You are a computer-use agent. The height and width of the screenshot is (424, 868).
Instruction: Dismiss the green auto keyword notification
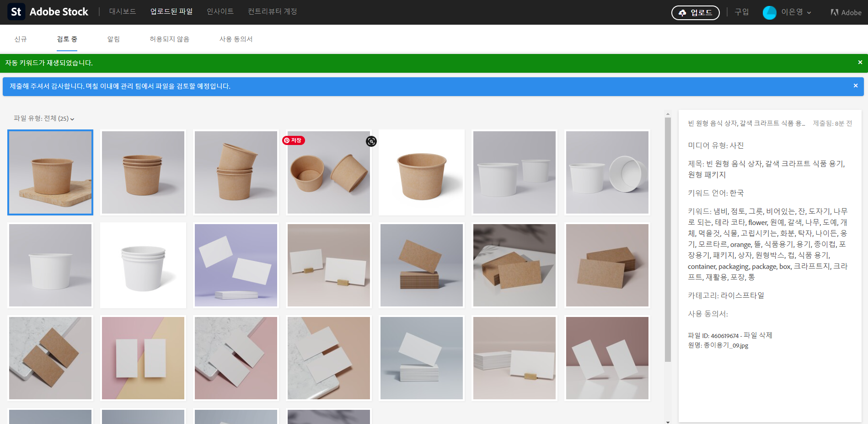point(860,63)
